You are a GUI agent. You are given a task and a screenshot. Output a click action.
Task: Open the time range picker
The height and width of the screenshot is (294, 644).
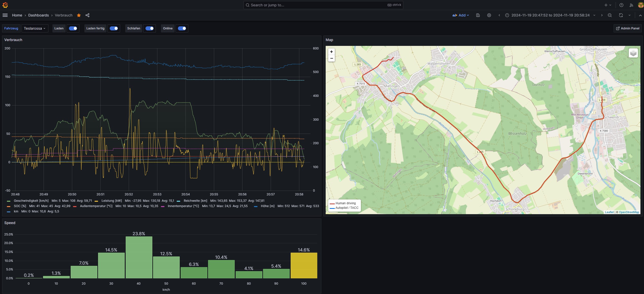[550, 15]
